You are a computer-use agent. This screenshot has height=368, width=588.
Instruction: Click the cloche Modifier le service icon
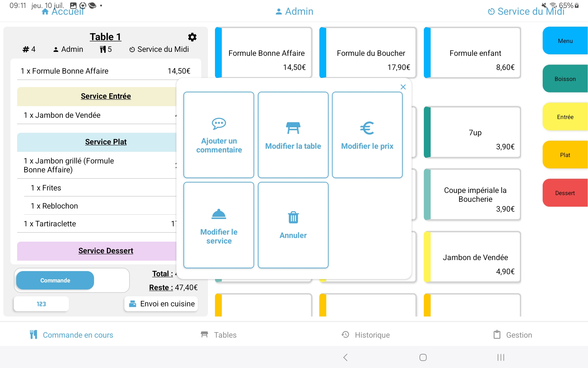[218, 215]
